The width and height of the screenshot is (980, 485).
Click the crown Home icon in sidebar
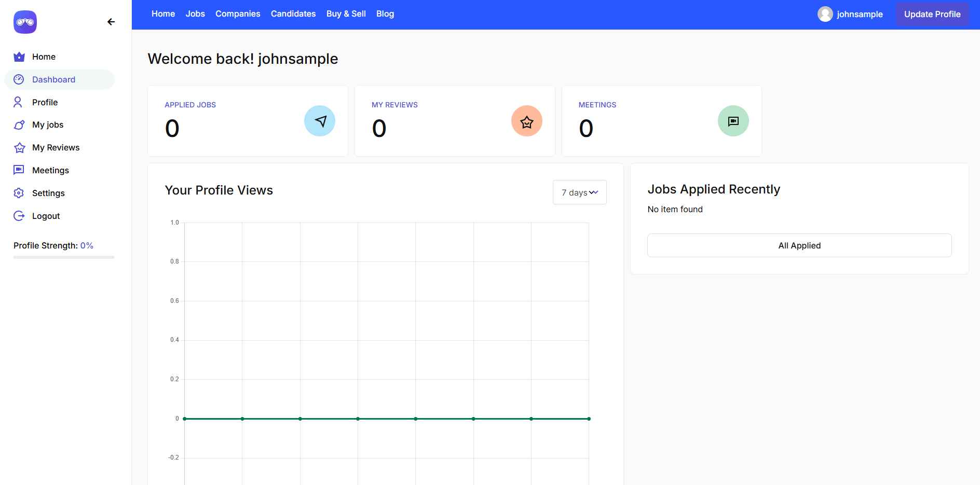click(x=19, y=57)
